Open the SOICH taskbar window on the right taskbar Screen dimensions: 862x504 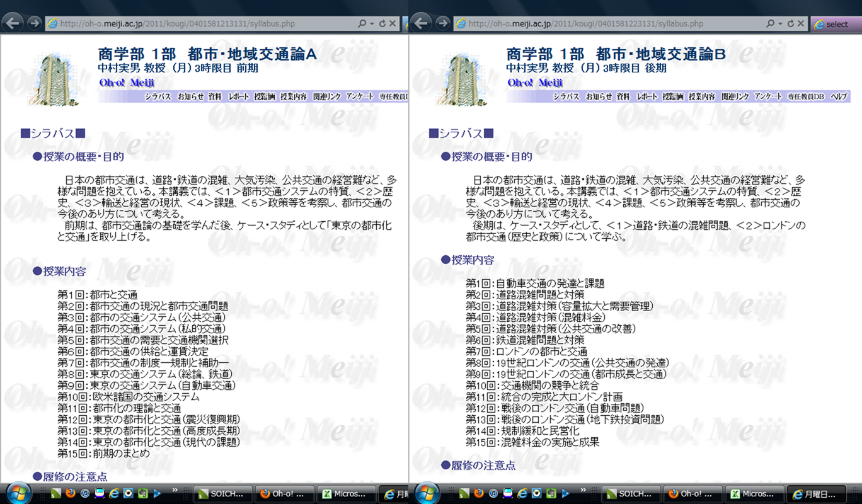point(629,494)
